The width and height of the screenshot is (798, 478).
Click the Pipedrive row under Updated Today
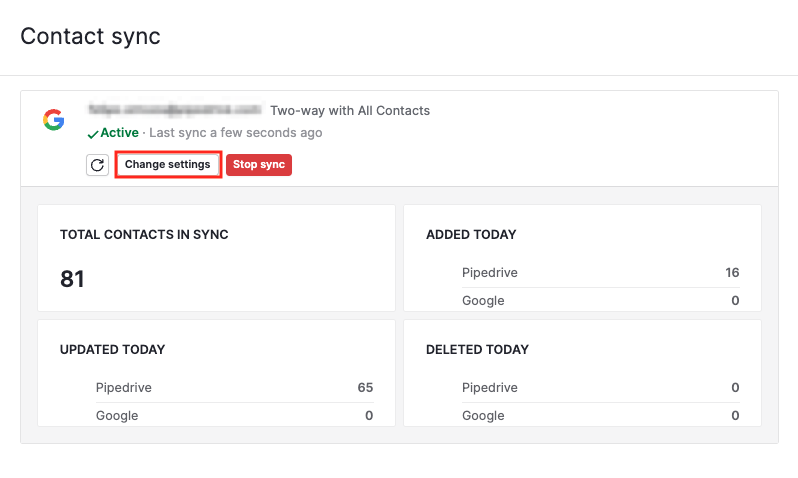234,388
